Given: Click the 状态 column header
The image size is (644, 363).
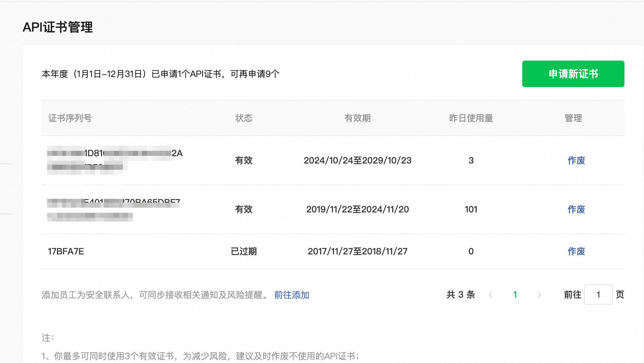Looking at the screenshot, I should 243,118.
